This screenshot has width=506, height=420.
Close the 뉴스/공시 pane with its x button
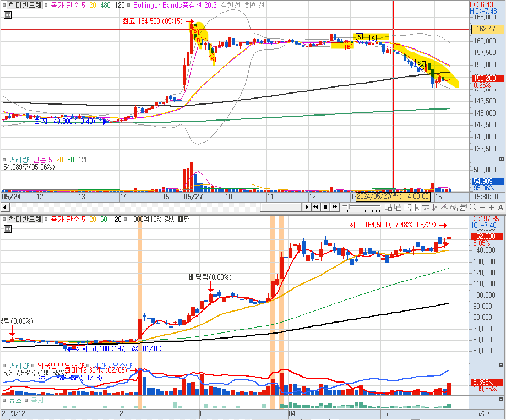(x=501, y=399)
